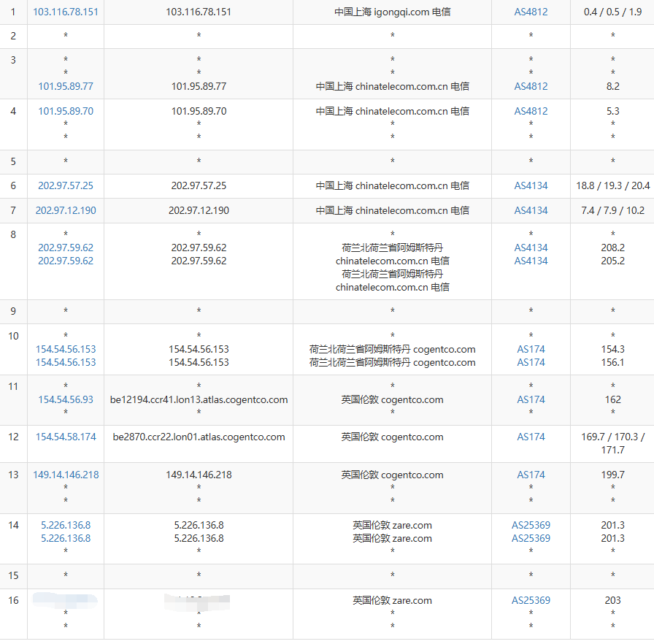The height and width of the screenshot is (644, 654).
Task: Open IP link 149.14.146.218 in hop 13
Action: [66, 475]
